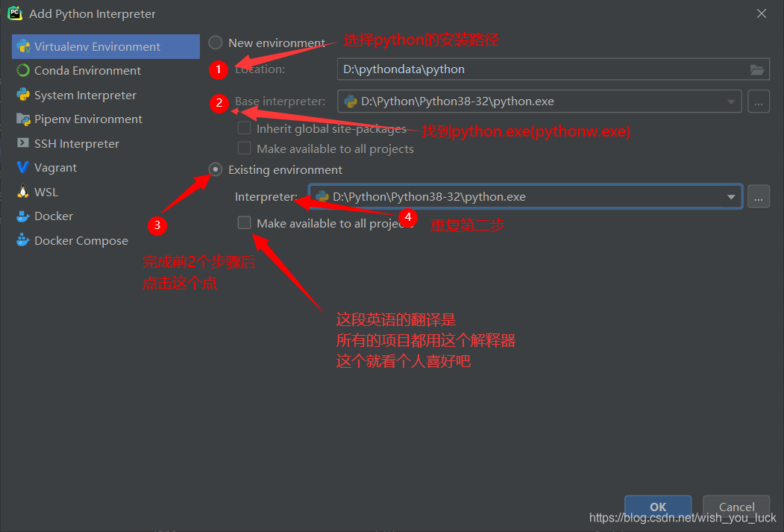784x532 pixels.
Task: Toggle Inherit global site-packages checkbox
Action: pyautogui.click(x=244, y=128)
